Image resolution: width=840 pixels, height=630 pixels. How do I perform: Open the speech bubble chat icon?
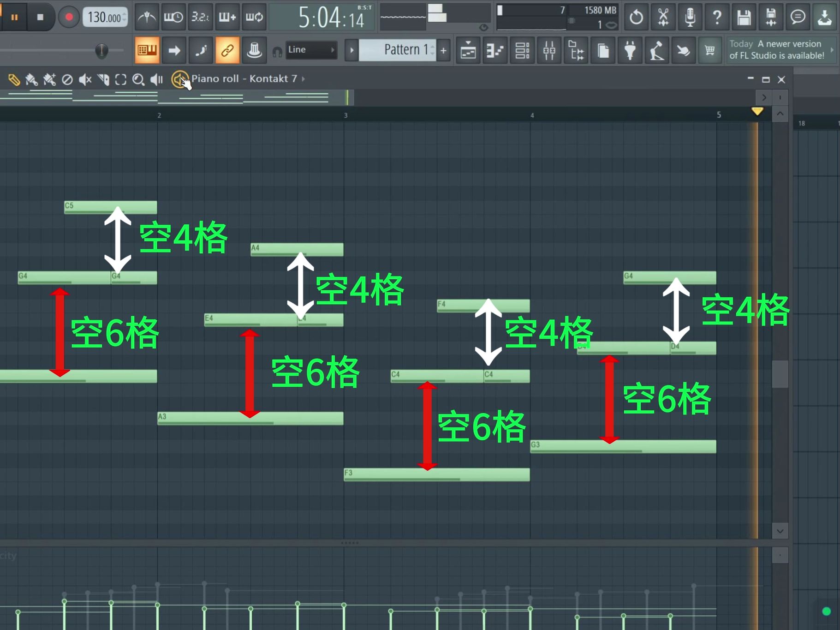[x=798, y=17]
